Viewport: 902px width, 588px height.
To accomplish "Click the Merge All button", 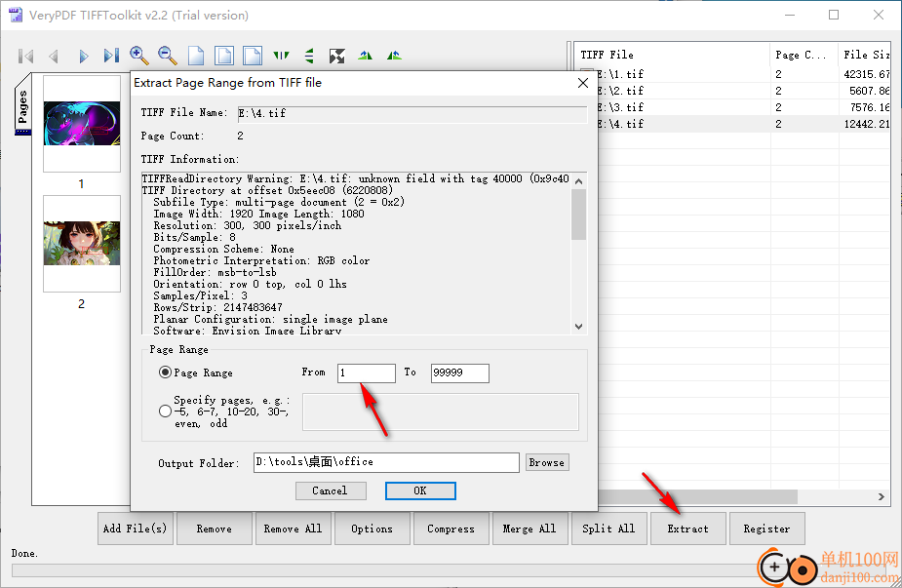I will tap(529, 529).
